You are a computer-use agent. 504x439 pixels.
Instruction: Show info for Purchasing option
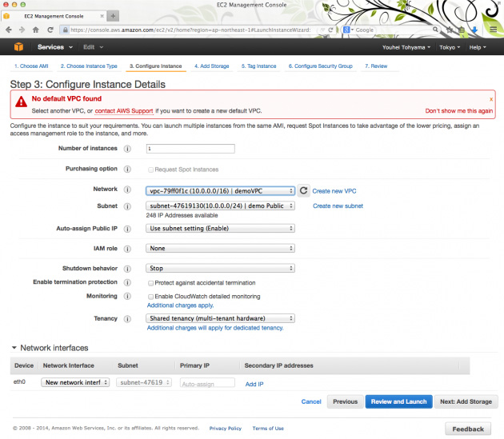128,169
